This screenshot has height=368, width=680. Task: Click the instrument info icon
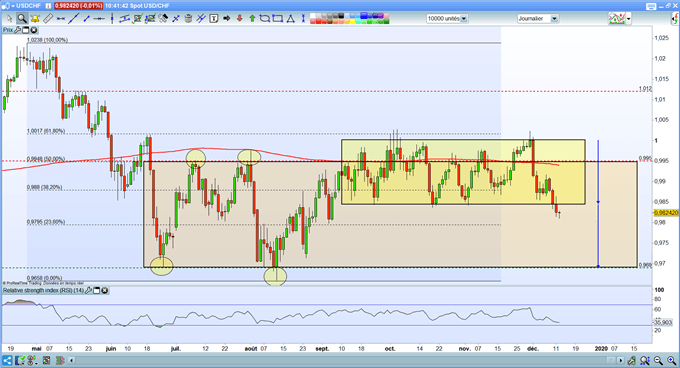[x=48, y=6]
